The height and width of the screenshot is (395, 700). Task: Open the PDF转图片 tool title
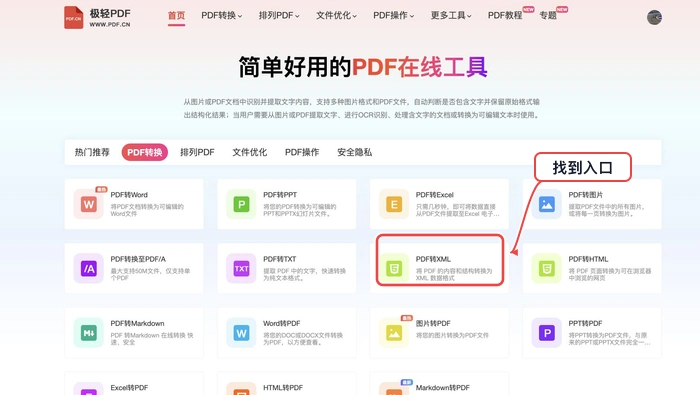pos(585,195)
